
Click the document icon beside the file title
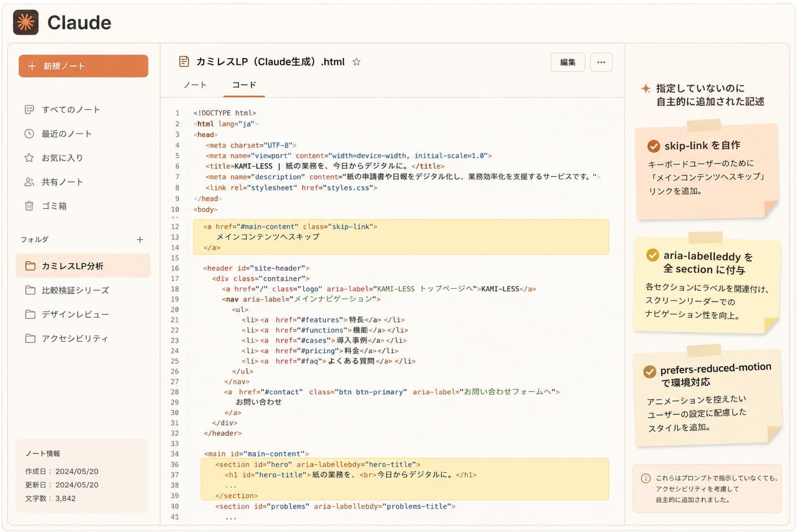point(184,61)
